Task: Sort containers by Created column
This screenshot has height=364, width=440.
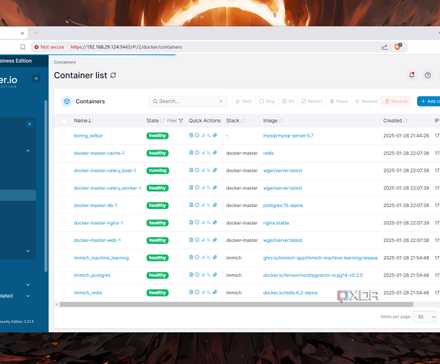Action: pos(394,121)
